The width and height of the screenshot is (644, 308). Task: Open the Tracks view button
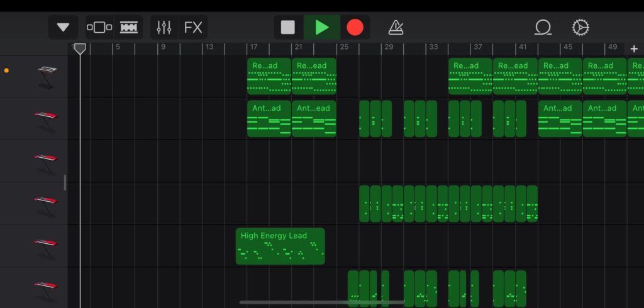pos(128,28)
